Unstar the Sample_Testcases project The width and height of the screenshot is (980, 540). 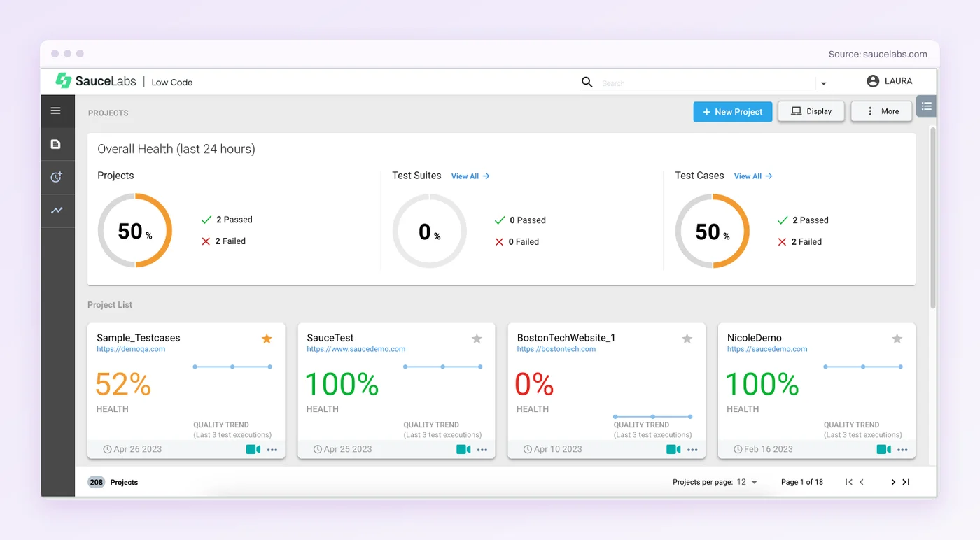(267, 339)
